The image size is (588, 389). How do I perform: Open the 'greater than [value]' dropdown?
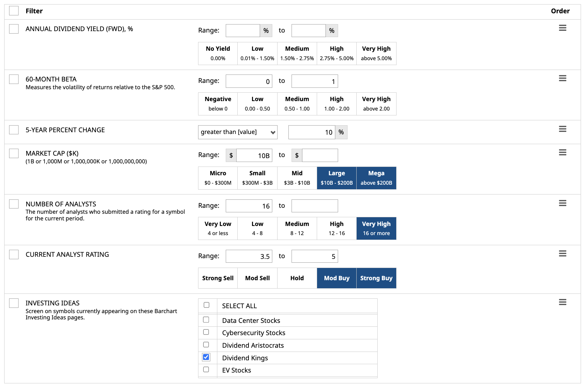(238, 132)
